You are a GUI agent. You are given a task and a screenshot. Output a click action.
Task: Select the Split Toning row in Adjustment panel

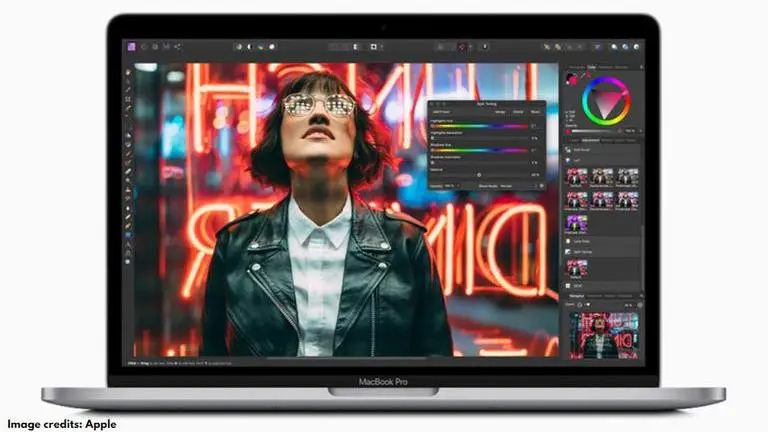(602, 252)
